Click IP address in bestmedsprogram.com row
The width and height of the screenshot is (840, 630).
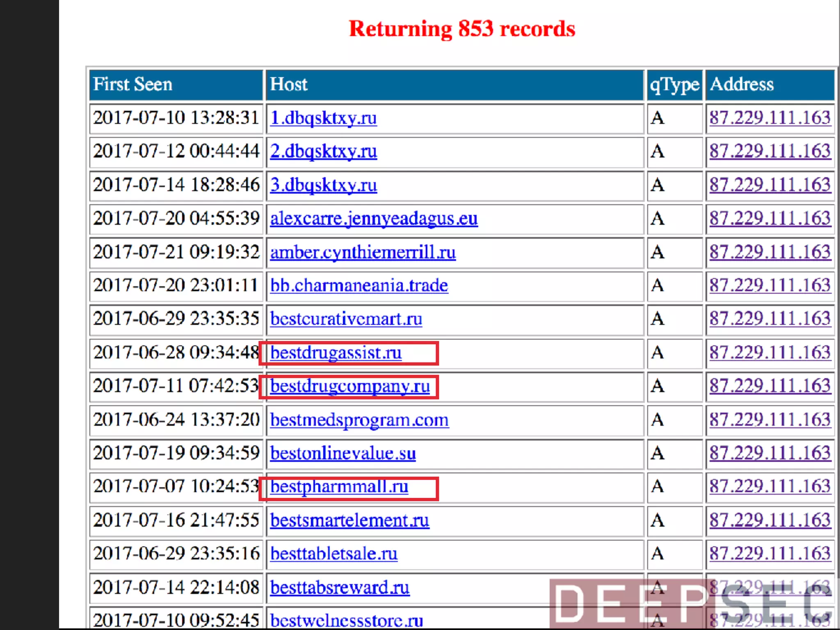coord(770,420)
